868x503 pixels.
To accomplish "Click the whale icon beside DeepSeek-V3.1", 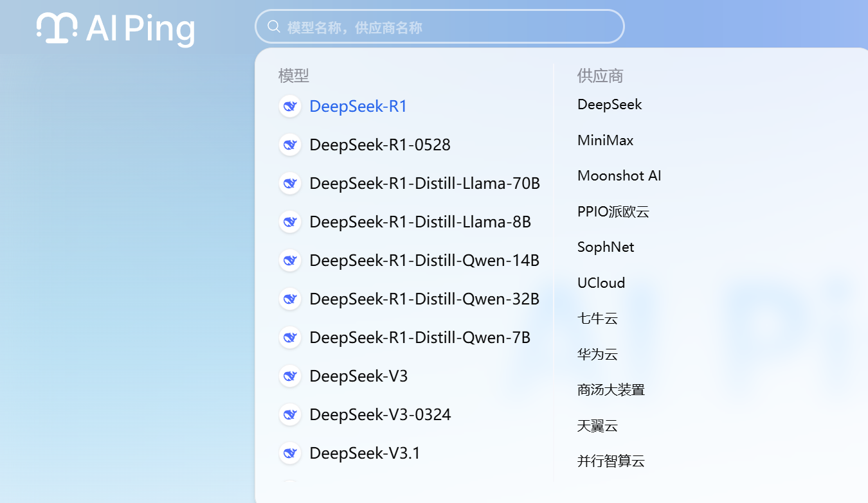I will click(290, 453).
